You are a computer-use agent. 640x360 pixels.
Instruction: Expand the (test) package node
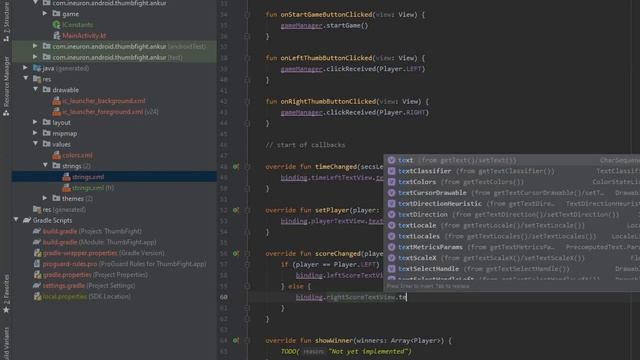[36, 58]
